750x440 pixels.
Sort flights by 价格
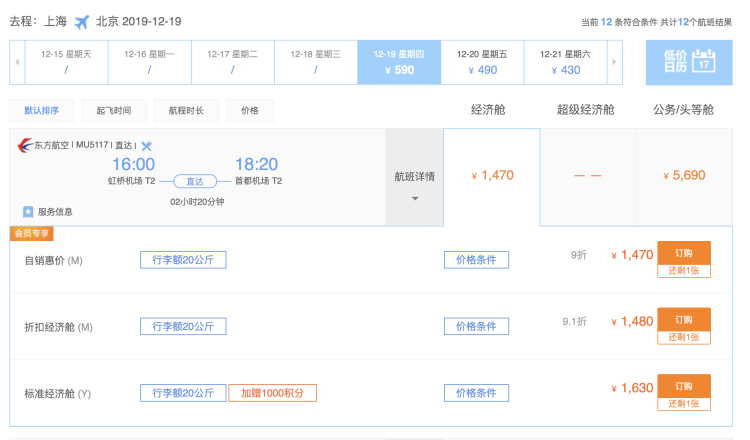(x=250, y=111)
